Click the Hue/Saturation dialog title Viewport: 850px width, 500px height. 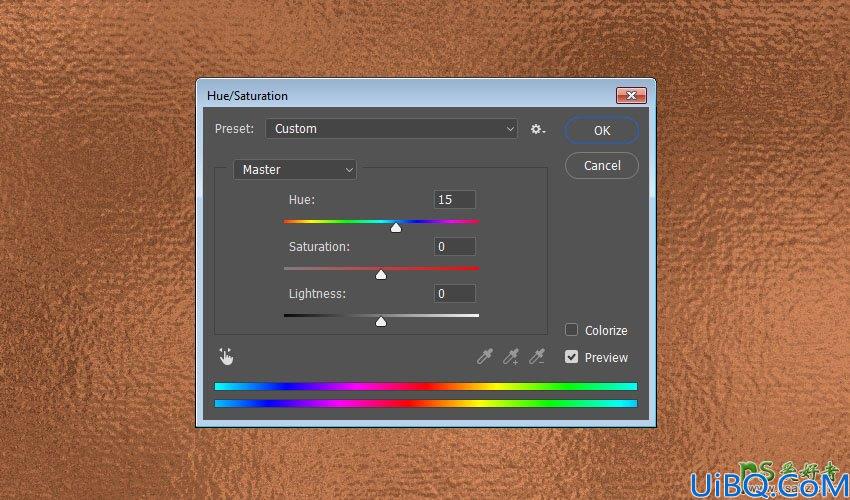[x=247, y=96]
